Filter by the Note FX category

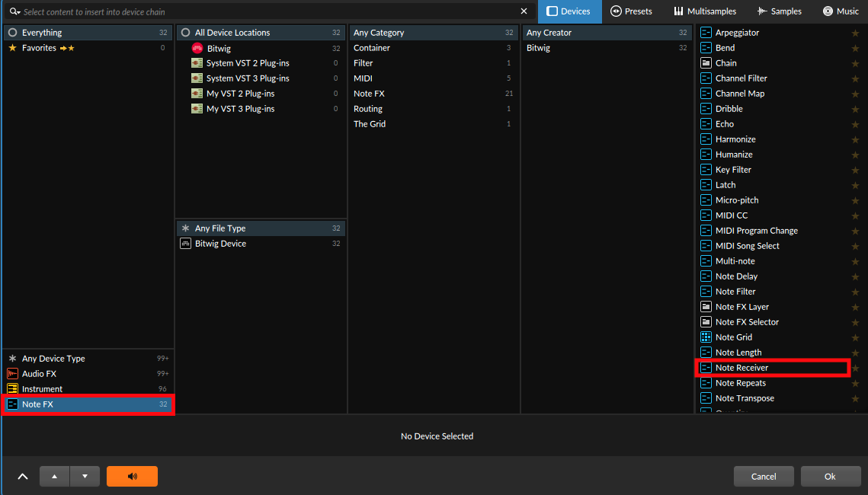click(434, 94)
